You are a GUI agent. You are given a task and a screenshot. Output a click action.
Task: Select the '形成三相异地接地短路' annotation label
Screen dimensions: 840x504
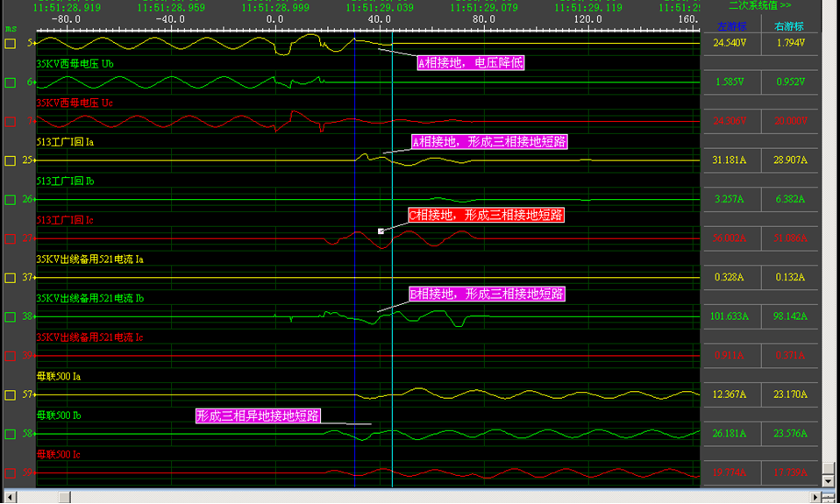258,416
